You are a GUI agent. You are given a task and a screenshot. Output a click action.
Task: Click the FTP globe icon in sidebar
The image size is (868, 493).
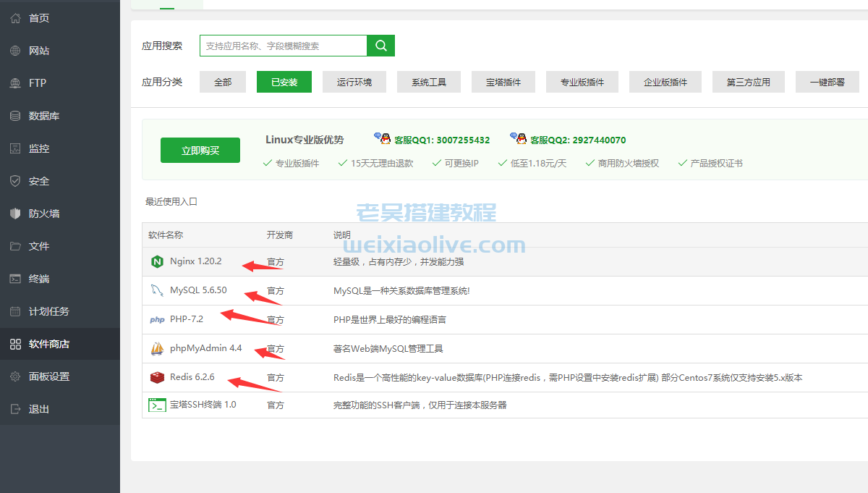[15, 83]
